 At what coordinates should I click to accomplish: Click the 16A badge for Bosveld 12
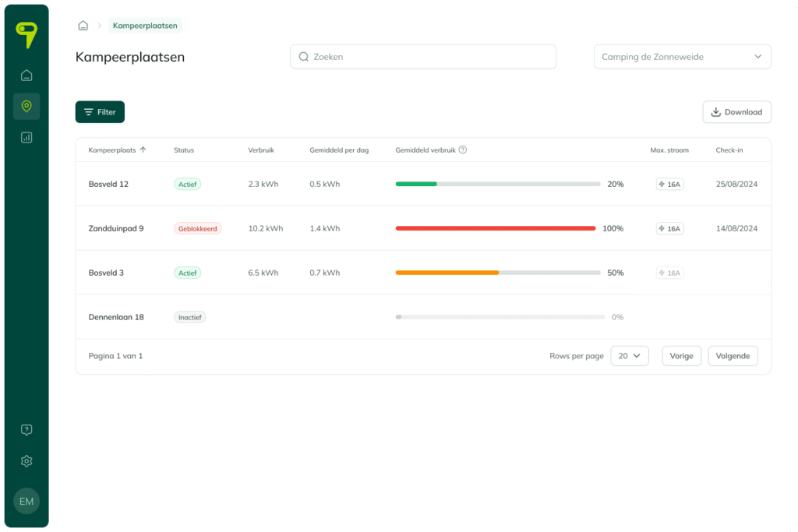point(669,185)
